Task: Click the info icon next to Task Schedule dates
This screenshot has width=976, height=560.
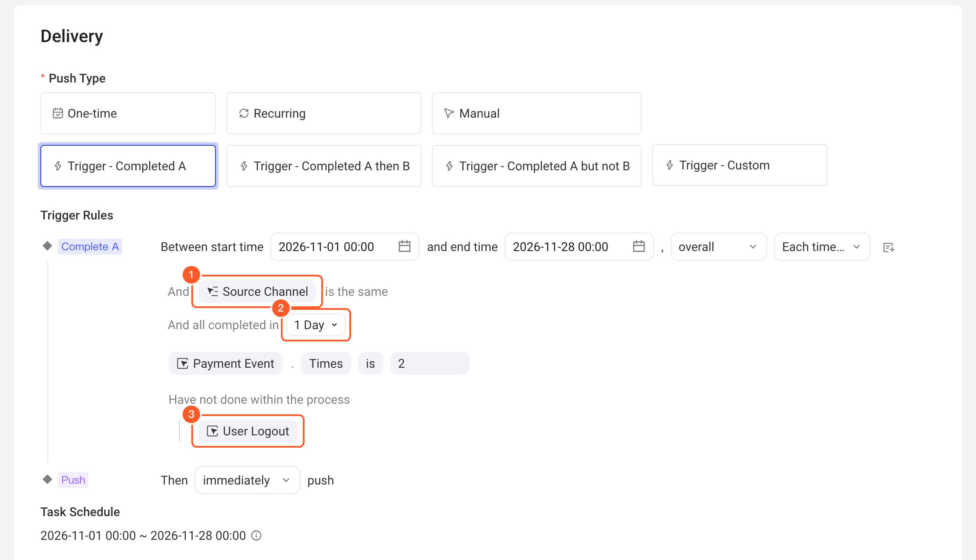Action: point(256,535)
